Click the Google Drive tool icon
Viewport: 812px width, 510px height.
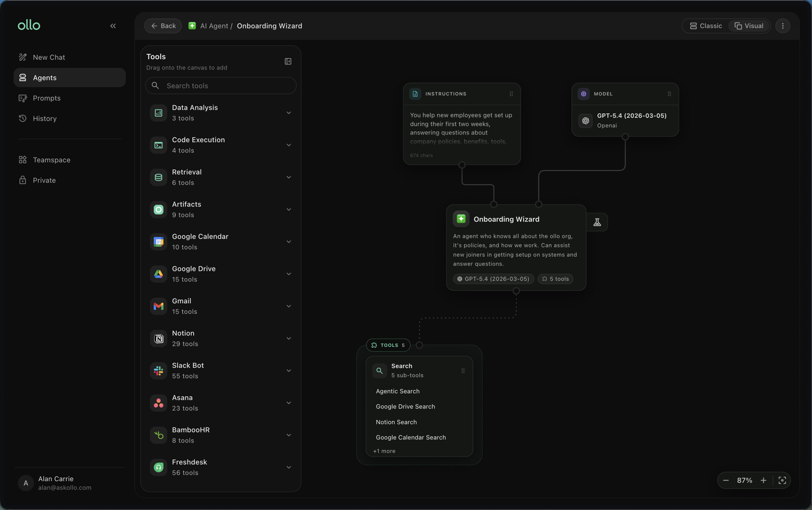159,274
